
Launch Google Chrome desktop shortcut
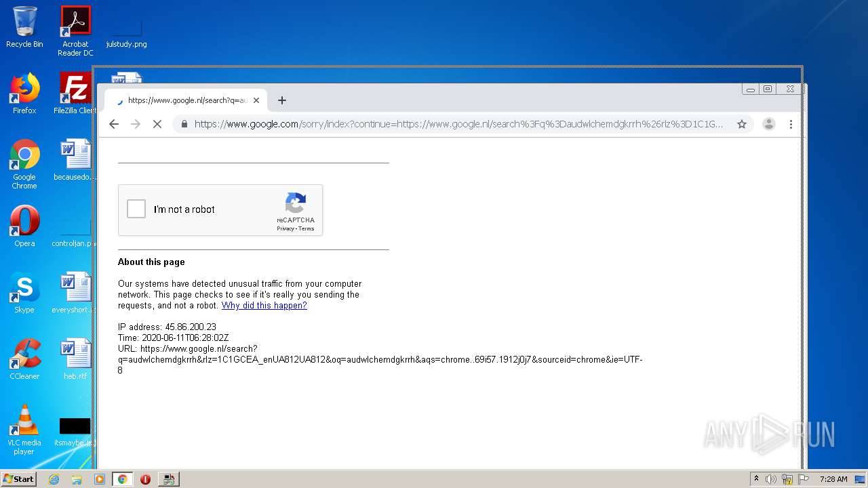24,164
